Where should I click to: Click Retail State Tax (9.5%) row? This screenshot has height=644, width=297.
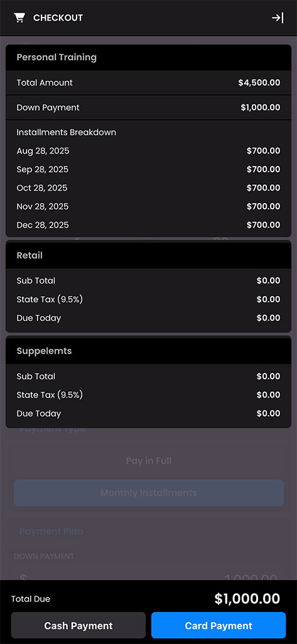[x=148, y=299]
